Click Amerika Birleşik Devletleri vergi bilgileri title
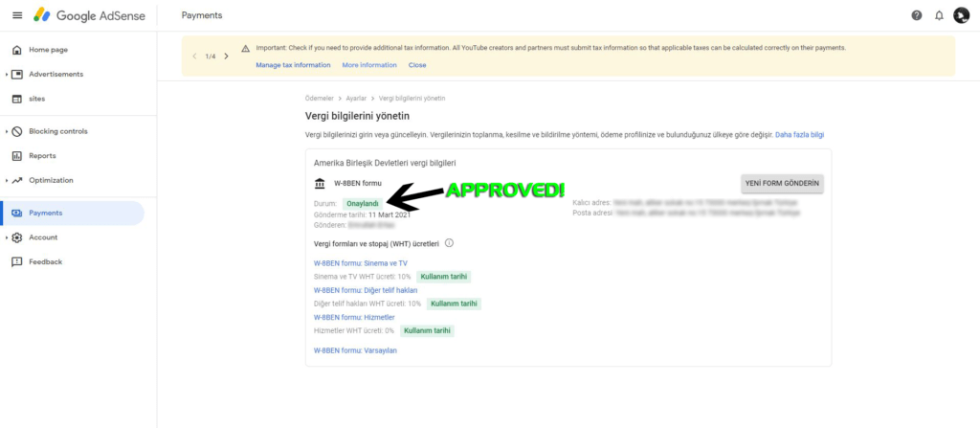 (385, 163)
